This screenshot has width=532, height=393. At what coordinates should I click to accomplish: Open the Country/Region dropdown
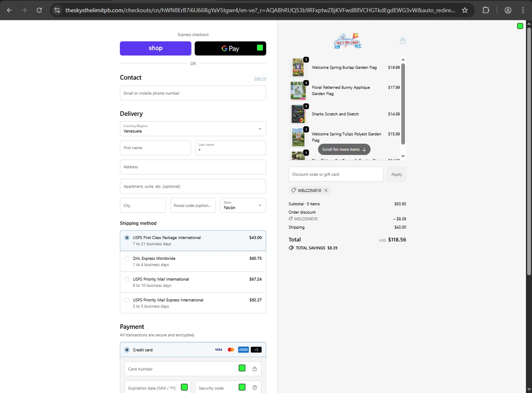(x=193, y=129)
